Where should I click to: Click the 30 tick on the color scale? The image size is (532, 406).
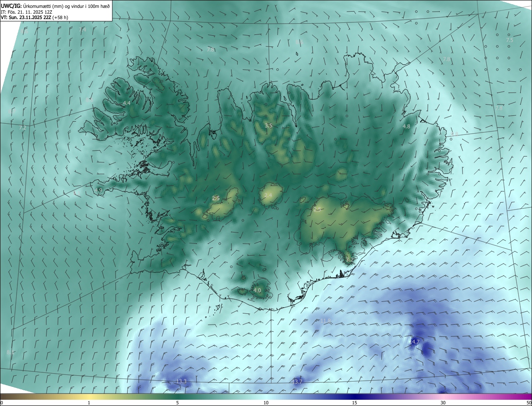443,403
